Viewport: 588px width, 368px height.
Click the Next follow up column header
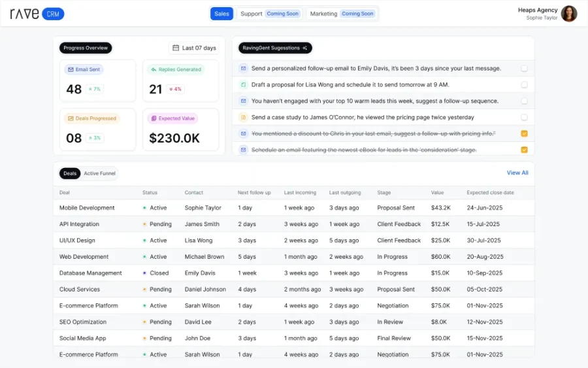[x=254, y=192]
